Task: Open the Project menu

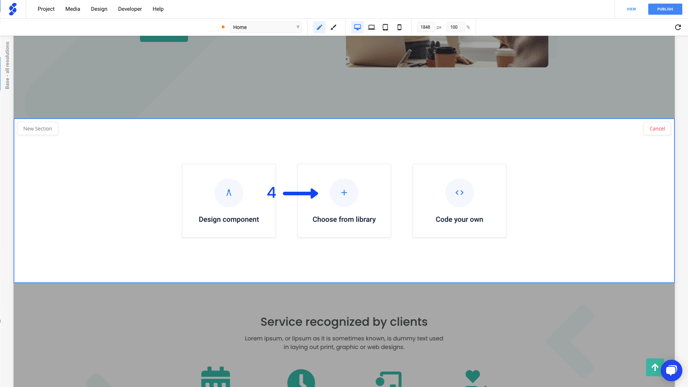Action: [46, 9]
